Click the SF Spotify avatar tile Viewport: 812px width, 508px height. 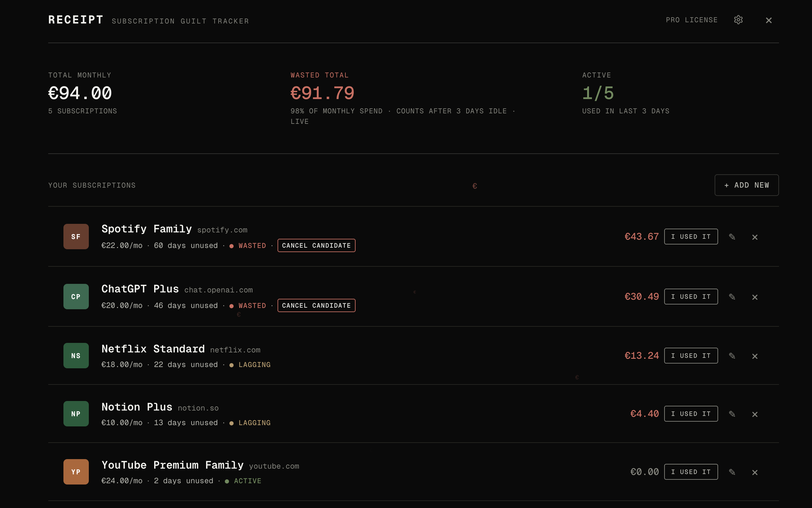point(76,237)
